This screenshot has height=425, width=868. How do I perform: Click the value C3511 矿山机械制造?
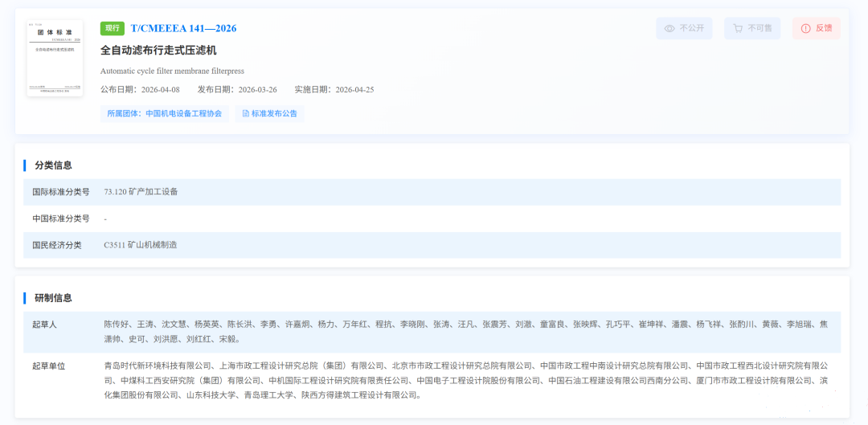click(x=140, y=245)
